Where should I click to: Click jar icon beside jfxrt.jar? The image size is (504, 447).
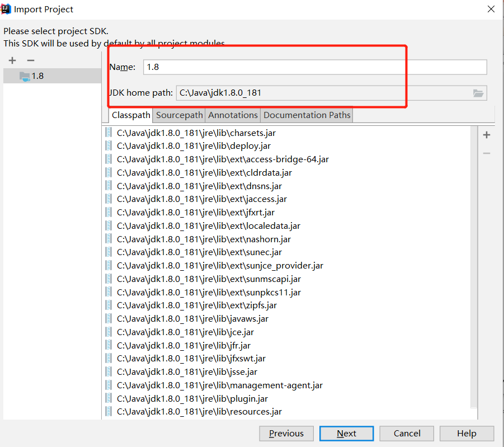(109, 212)
